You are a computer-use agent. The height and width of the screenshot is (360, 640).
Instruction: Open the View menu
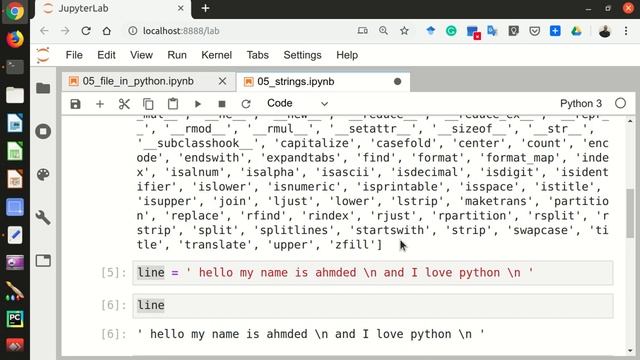[x=141, y=55]
